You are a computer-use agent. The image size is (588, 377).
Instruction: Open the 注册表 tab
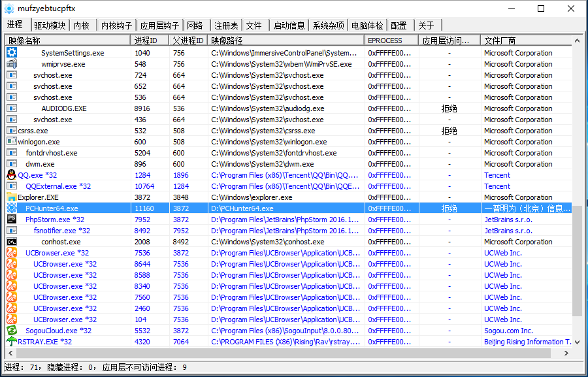click(x=226, y=25)
